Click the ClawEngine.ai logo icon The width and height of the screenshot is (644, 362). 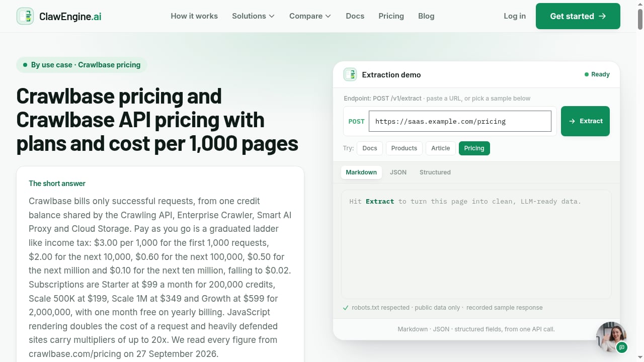[x=25, y=16]
